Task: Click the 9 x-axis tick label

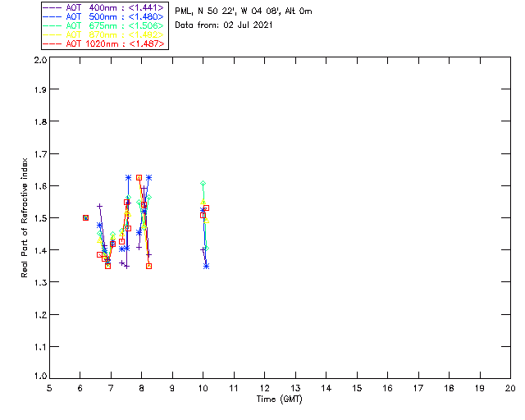Action: click(172, 388)
